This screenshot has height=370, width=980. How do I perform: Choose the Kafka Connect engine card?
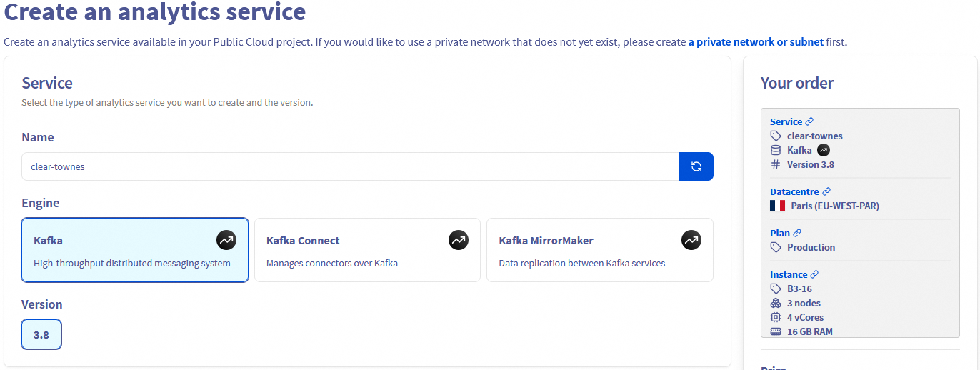[x=367, y=250]
